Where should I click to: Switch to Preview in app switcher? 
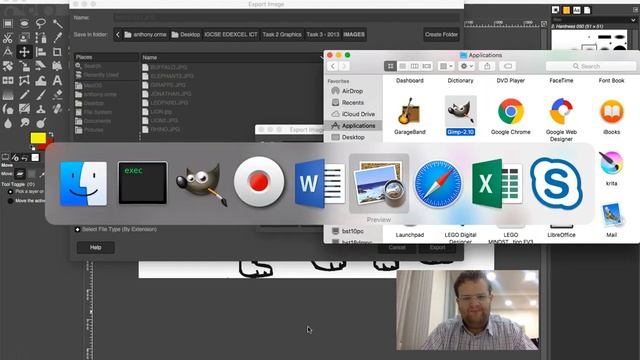[x=379, y=183]
